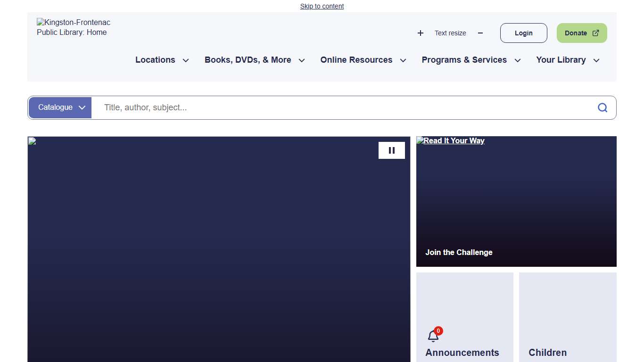Open the Read It Your Way image link
The width and height of the screenshot is (644, 362).
click(x=450, y=140)
